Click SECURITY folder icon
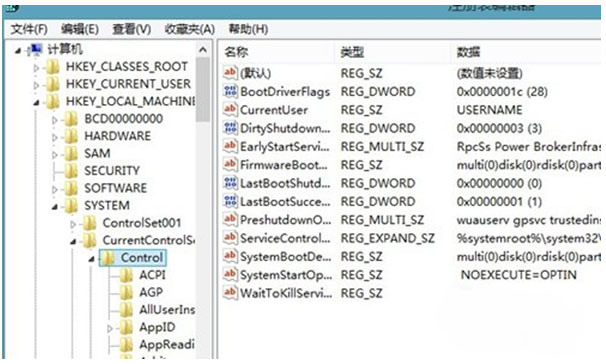Viewport: 606px width, 364px height. (x=71, y=171)
